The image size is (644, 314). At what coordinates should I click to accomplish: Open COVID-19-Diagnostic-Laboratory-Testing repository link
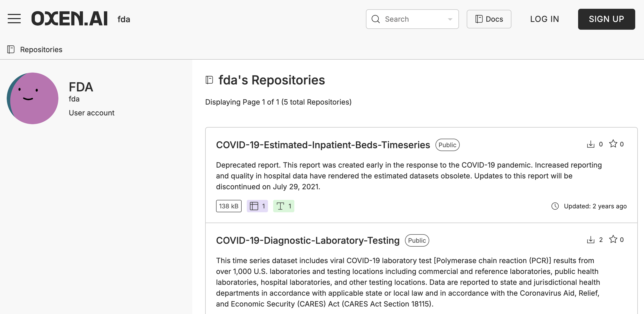[x=308, y=240]
